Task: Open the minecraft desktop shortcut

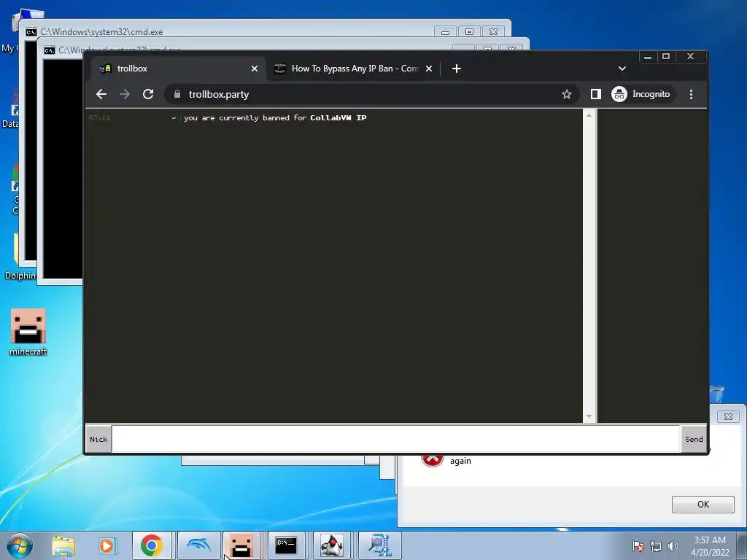Action: pyautogui.click(x=28, y=332)
